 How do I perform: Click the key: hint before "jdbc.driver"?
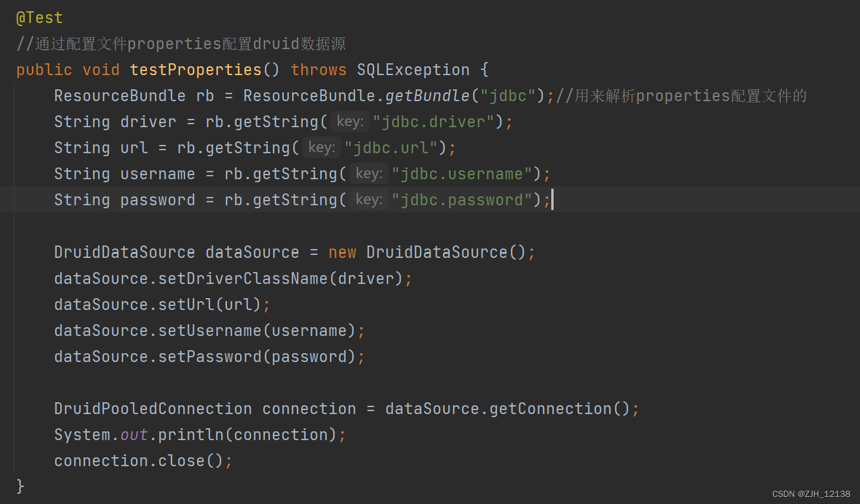tap(350, 122)
